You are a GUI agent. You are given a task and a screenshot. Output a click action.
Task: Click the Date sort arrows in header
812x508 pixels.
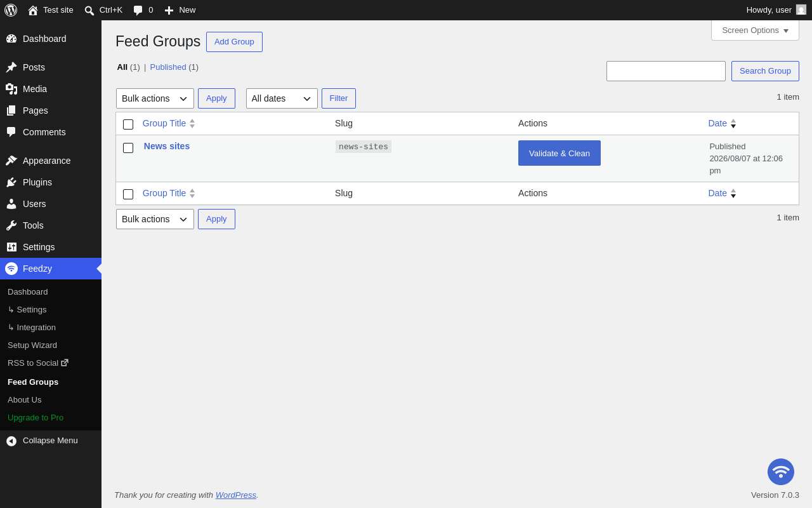tap(733, 123)
